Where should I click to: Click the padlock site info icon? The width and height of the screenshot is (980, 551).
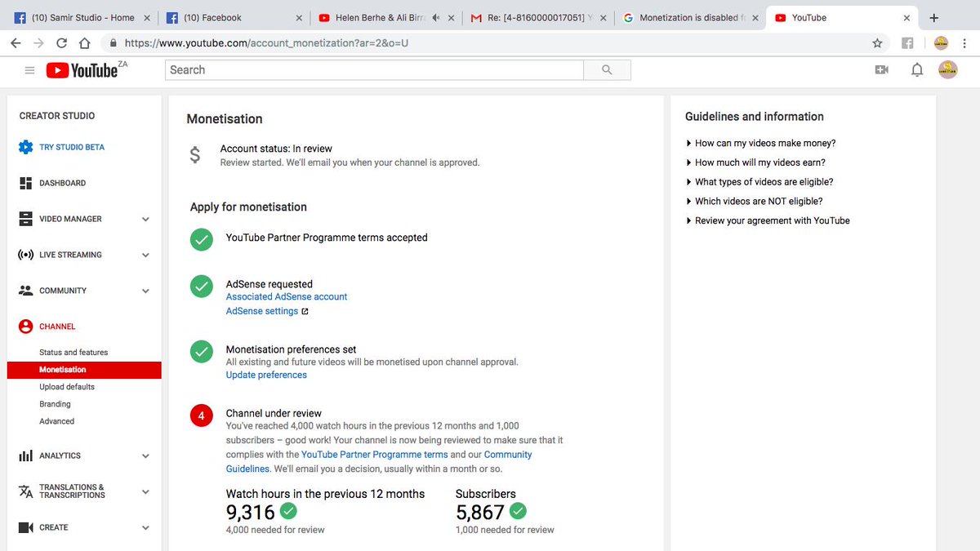click(113, 43)
